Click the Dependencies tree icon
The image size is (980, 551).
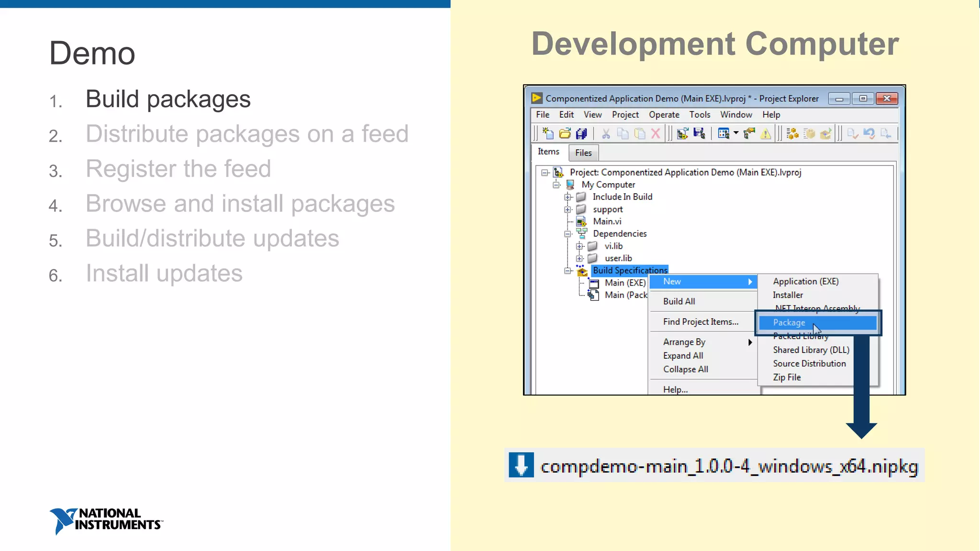(x=582, y=233)
